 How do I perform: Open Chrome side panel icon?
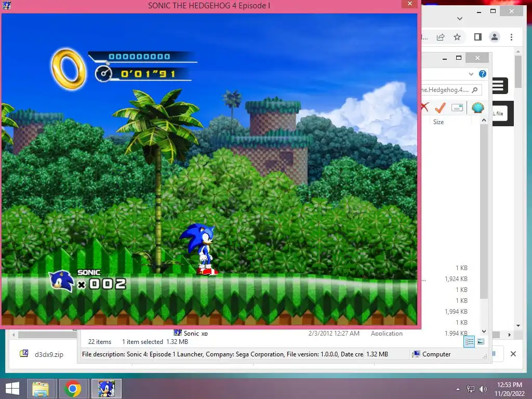pos(478,37)
